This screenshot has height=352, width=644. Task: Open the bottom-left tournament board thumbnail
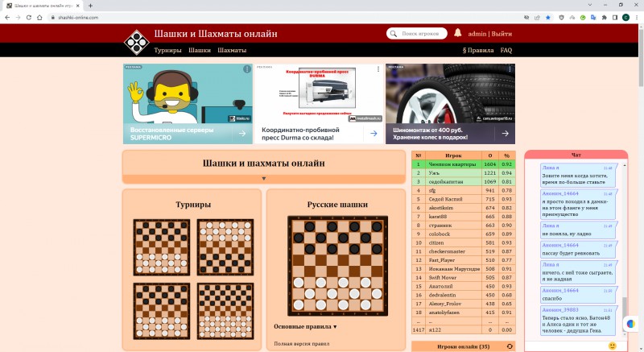(162, 312)
